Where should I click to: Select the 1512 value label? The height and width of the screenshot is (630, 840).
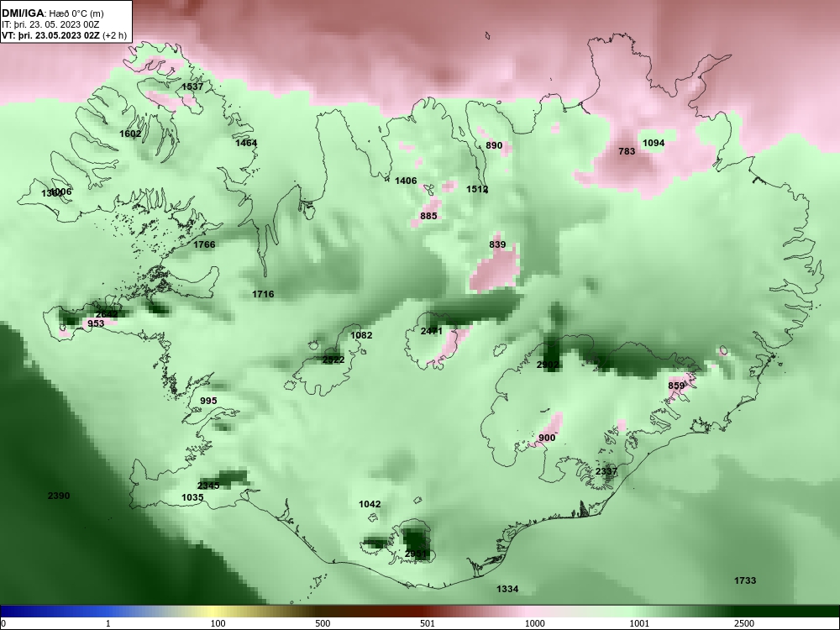(477, 189)
